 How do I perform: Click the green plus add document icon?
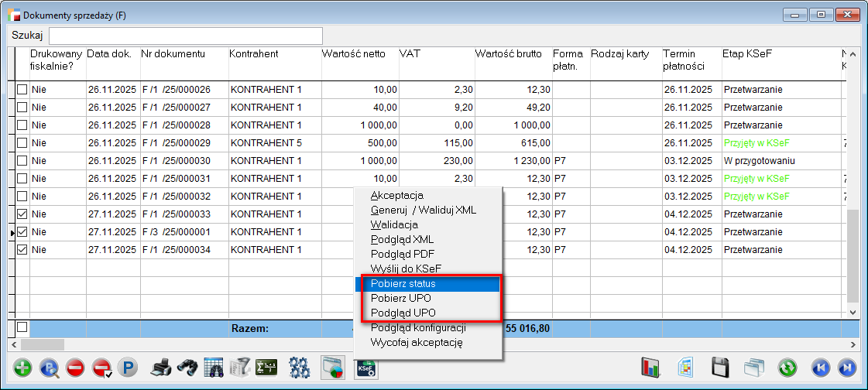pyautogui.click(x=22, y=368)
